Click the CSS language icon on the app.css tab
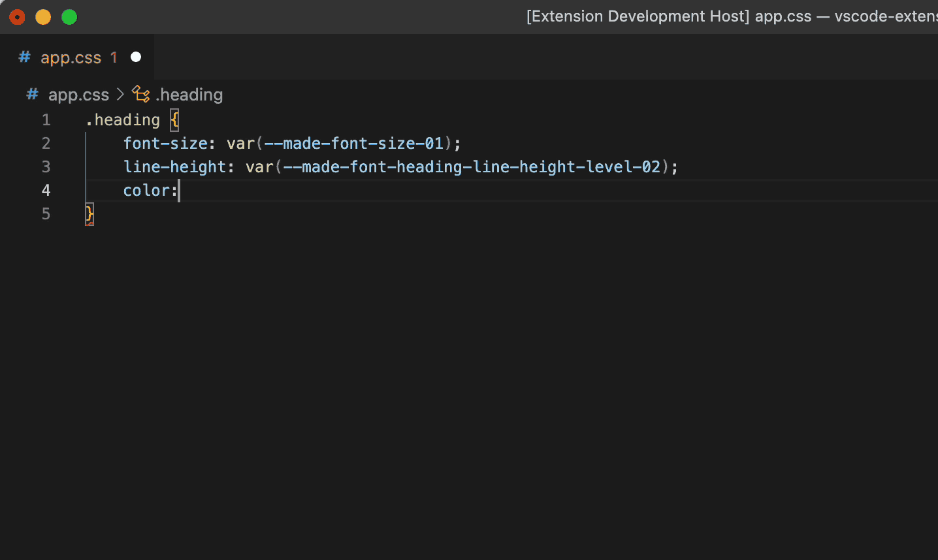 pyautogui.click(x=24, y=57)
